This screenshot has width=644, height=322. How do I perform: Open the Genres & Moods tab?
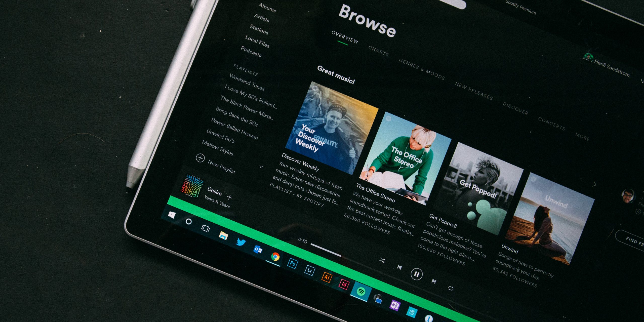pyautogui.click(x=422, y=69)
